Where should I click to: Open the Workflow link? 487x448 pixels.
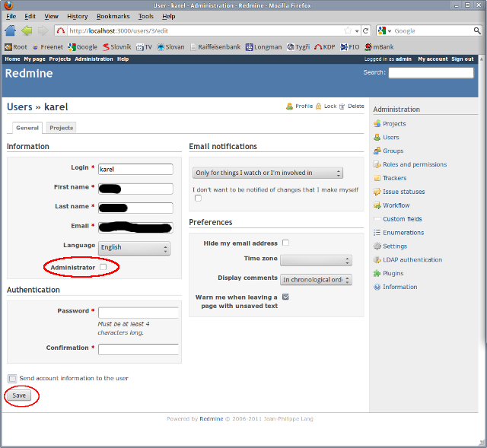tap(396, 205)
